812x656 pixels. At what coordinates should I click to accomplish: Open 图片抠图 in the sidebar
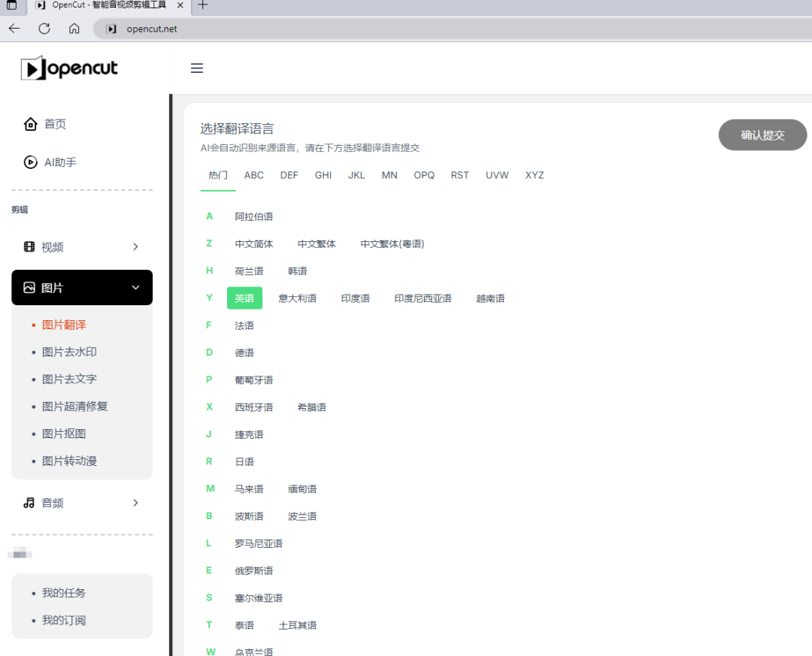click(64, 434)
